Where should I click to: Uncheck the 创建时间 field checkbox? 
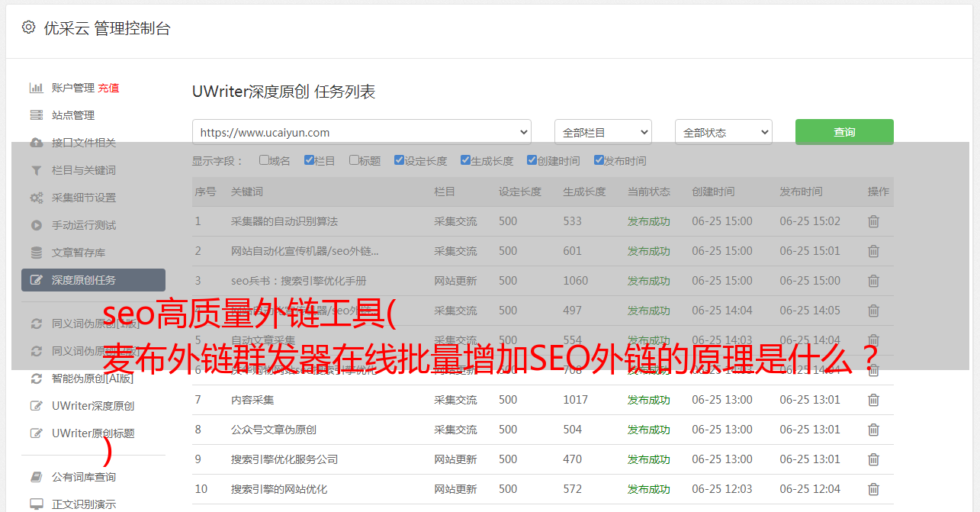click(532, 160)
